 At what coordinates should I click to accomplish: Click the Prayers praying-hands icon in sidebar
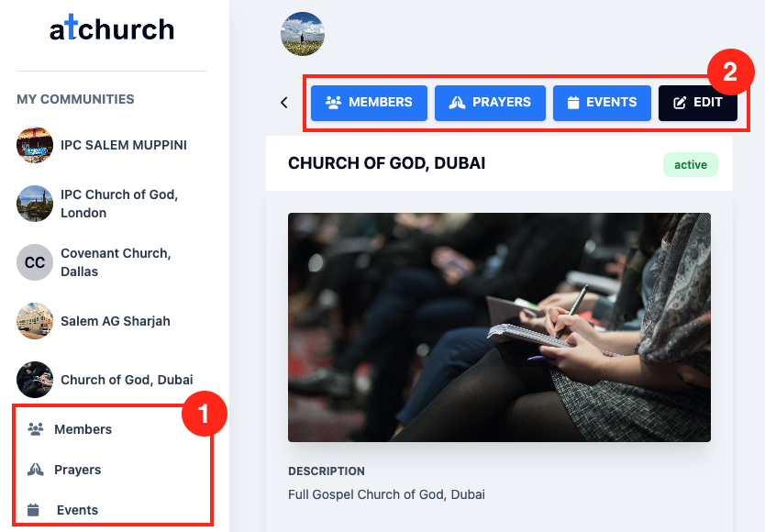[x=36, y=470]
